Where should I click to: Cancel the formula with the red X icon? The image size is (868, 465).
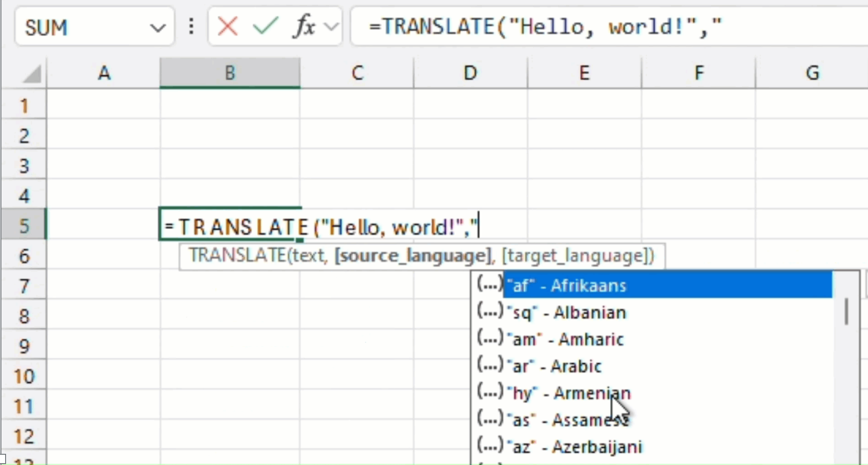coord(227,27)
